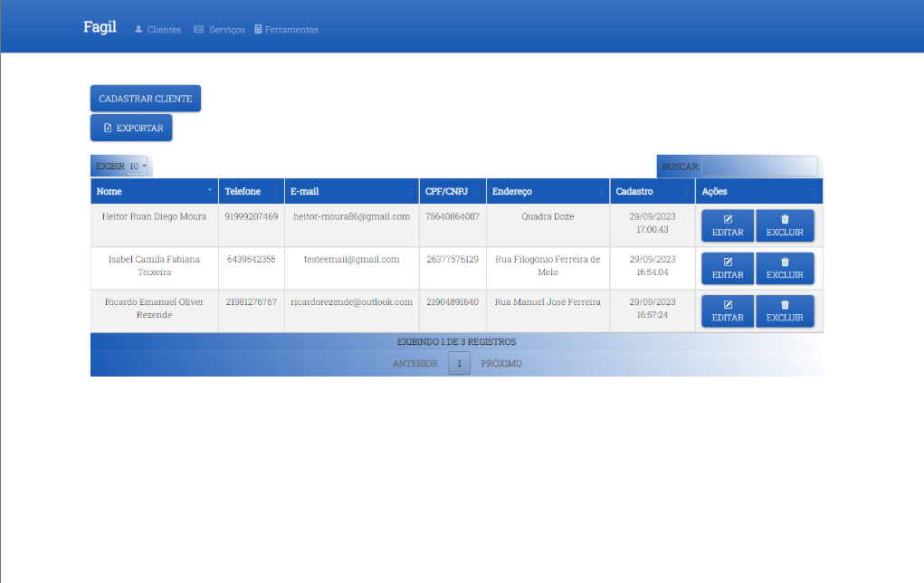The image size is (924, 583).
Task: Expand the Exibir rows-per-page dropdown
Action: (138, 167)
